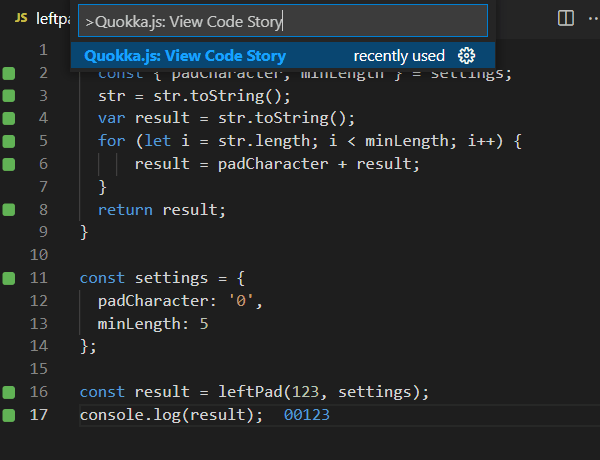Select the leftpad JS file tab

point(42,18)
